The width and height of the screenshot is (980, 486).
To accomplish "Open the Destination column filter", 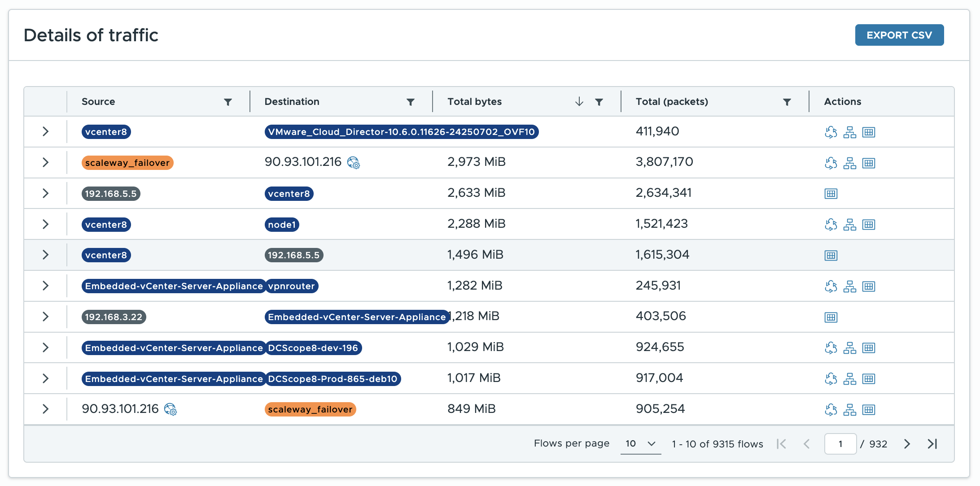I will tap(410, 102).
